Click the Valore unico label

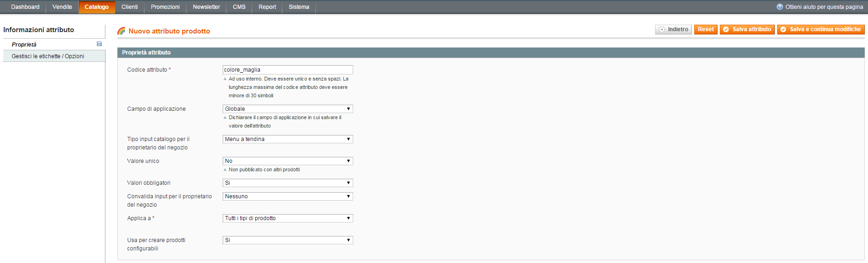(143, 161)
